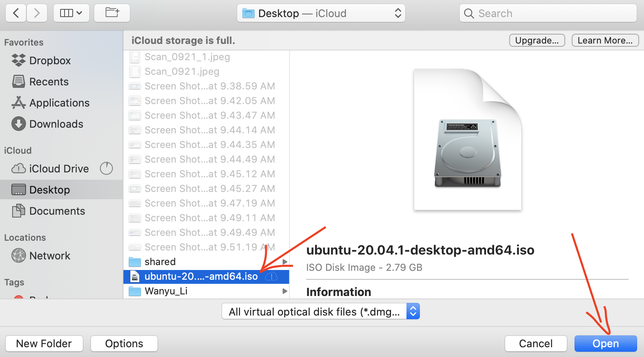Open the Desktop — iCloud location popup
644x357 pixels.
[x=321, y=13]
